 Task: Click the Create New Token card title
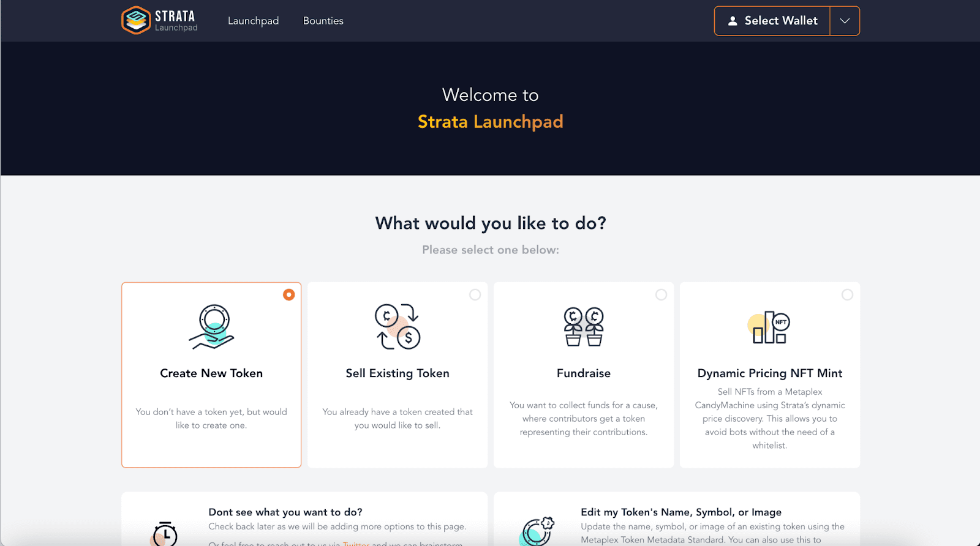click(211, 373)
